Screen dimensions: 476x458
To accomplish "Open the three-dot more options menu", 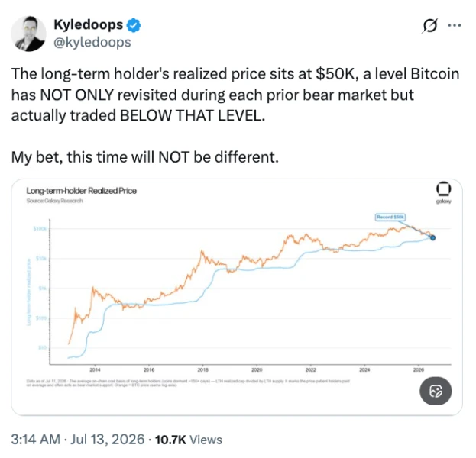I will (x=455, y=26).
